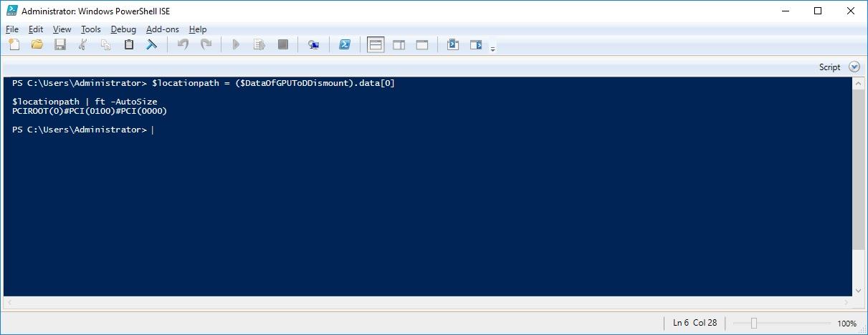This screenshot has width=868, height=335.
Task: Click the '$locationpath | ft -AutoSize' line
Action: [85, 102]
